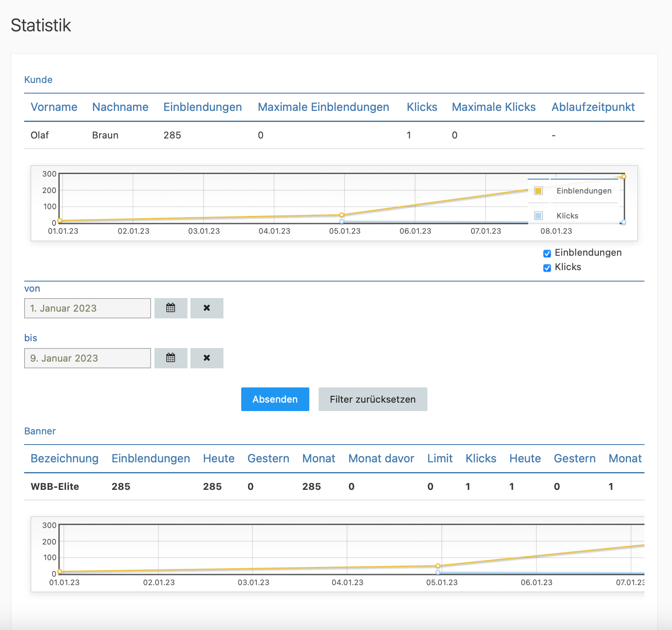This screenshot has height=630, width=672.
Task: Focus the 'bis' date field
Action: [88, 358]
